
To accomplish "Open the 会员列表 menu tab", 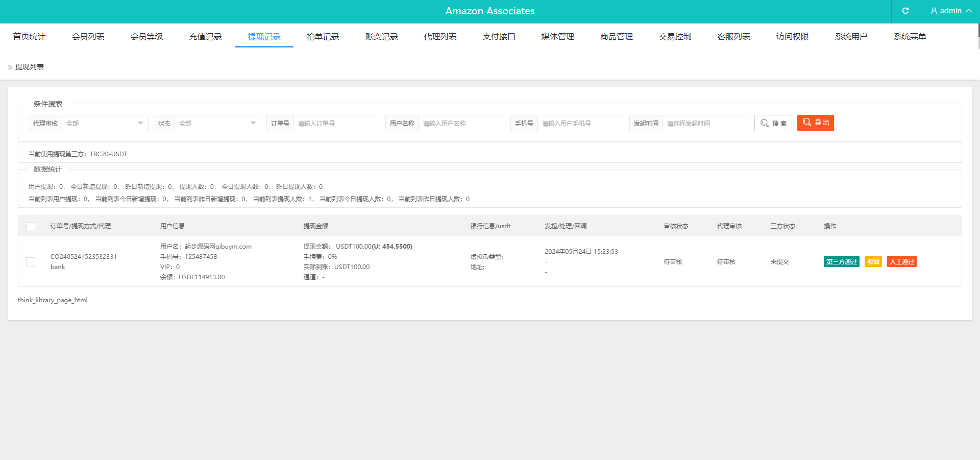I will 88,37.
